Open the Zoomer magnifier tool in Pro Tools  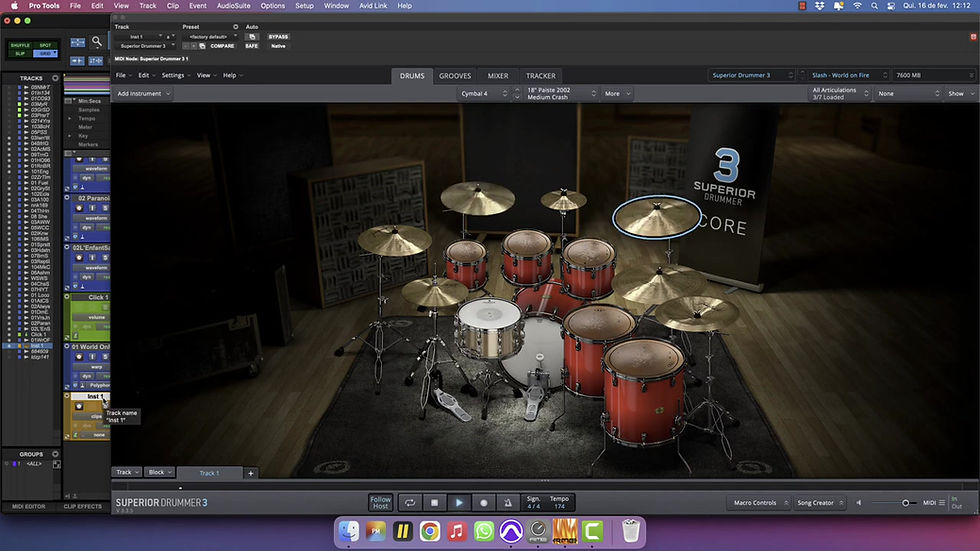coord(97,42)
